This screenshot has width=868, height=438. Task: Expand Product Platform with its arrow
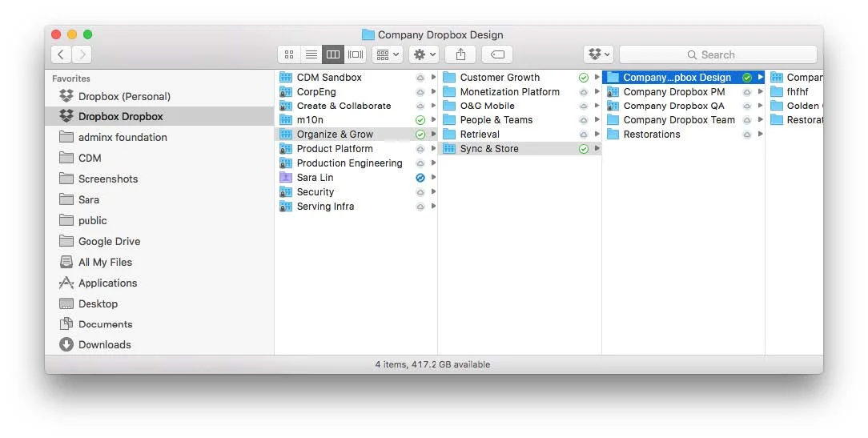click(433, 148)
